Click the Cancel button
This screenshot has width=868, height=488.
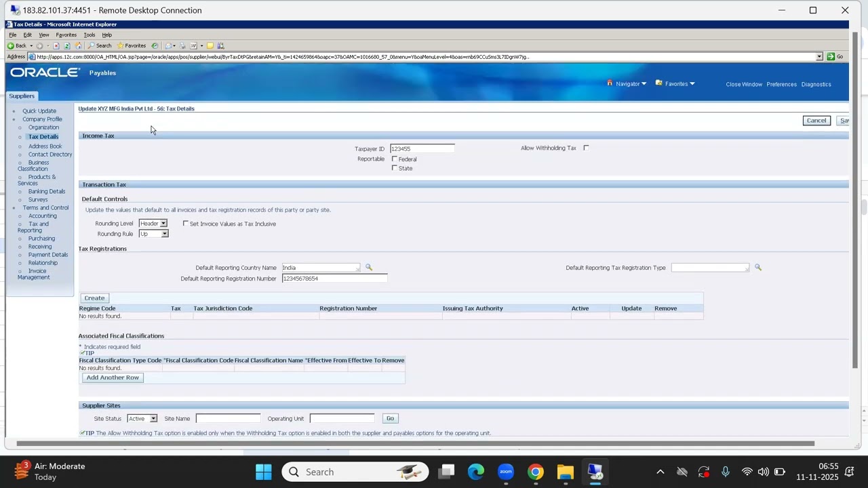[816, 120]
